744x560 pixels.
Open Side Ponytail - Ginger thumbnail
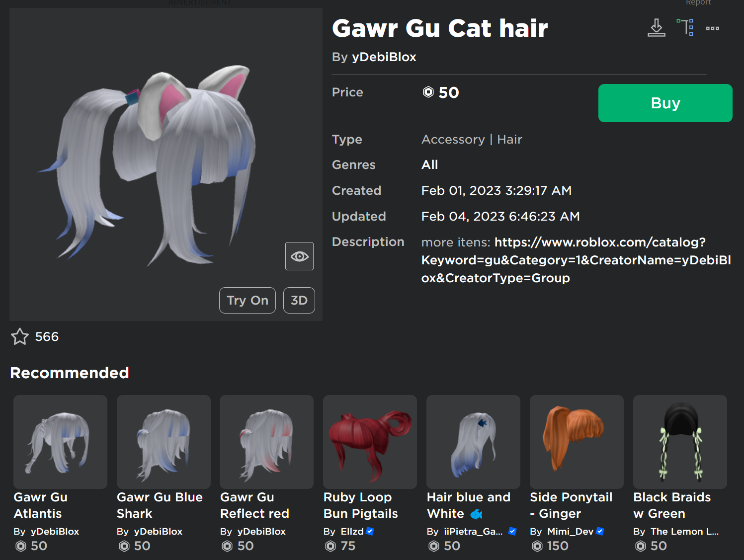pos(577,442)
